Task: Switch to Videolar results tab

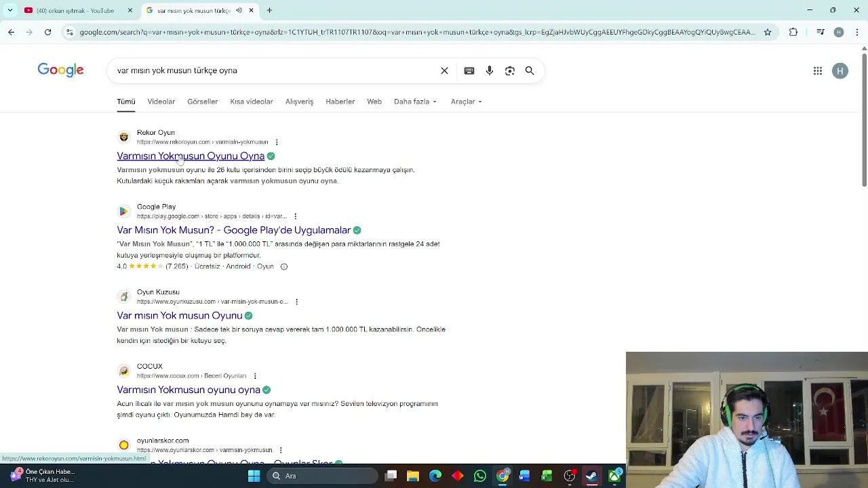Action: tap(161, 102)
